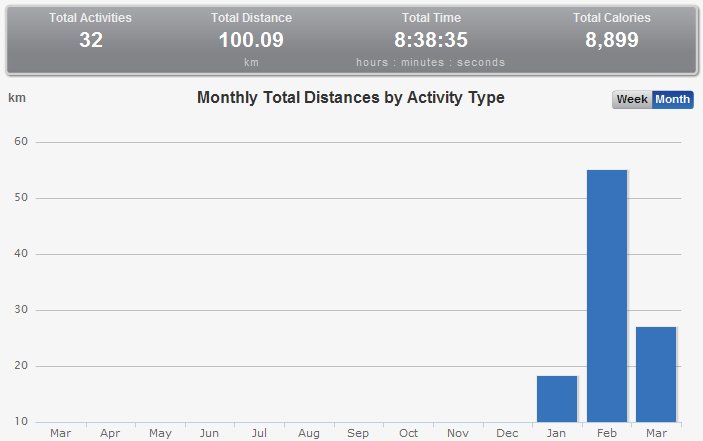
Task: Click the Jan label on x-axis
Action: [x=557, y=434]
